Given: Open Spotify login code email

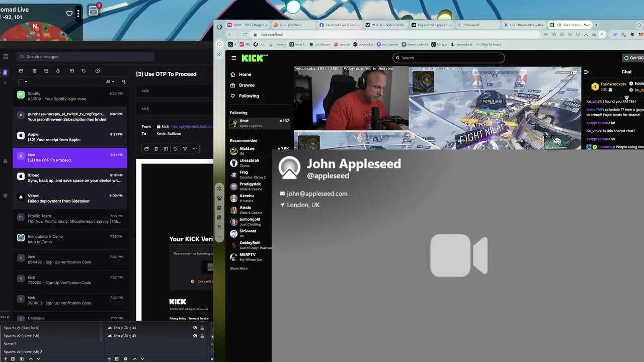Looking at the screenshot, I should pos(69,96).
